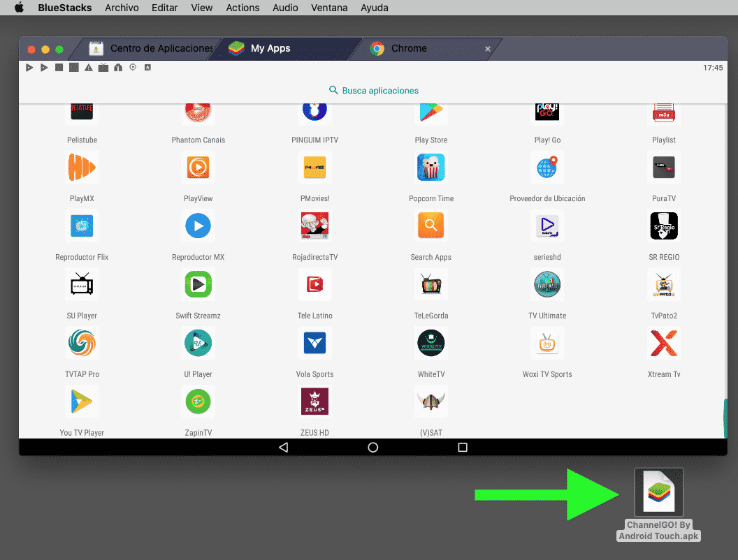Open Search Apps
This screenshot has height=560, width=738.
click(x=430, y=226)
